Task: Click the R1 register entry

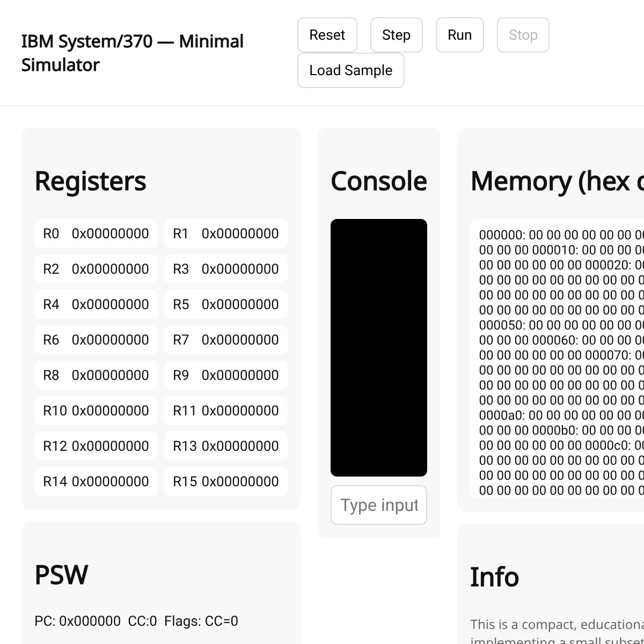Action: 225,233
